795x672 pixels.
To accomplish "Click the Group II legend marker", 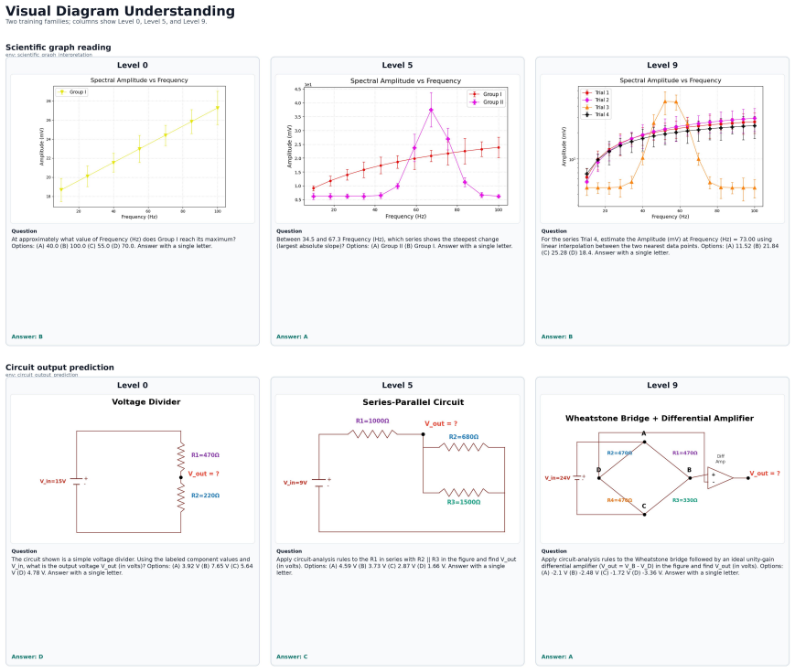I will (475, 102).
